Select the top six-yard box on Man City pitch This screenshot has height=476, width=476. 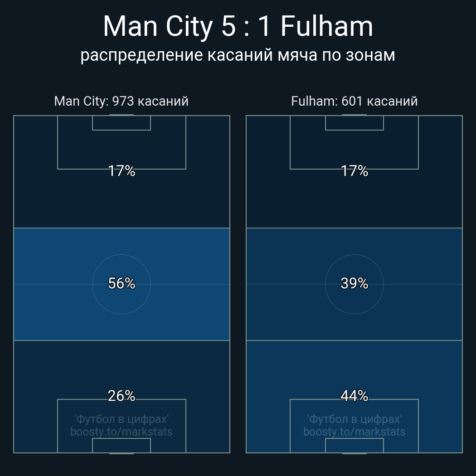point(121,123)
